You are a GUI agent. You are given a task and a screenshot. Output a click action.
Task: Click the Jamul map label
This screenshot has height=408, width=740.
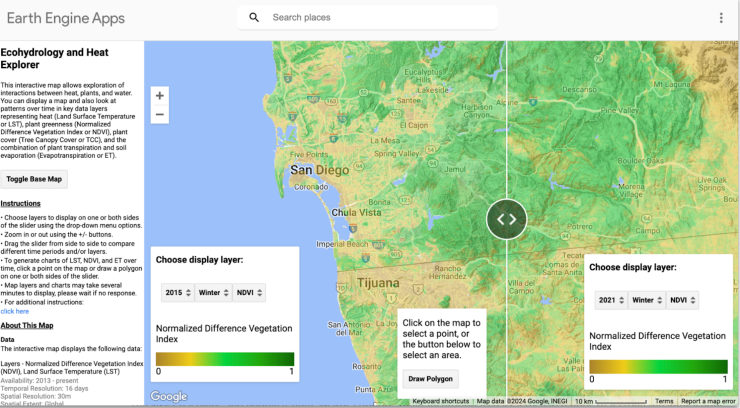coord(455,169)
